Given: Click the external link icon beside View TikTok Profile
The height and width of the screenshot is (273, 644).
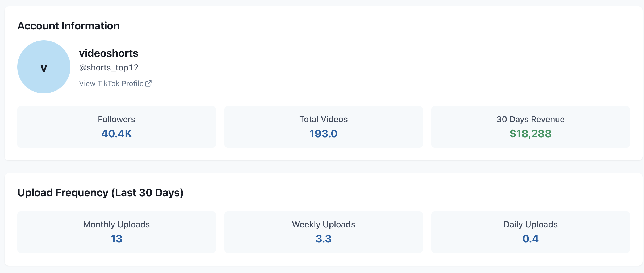Looking at the screenshot, I should (148, 83).
